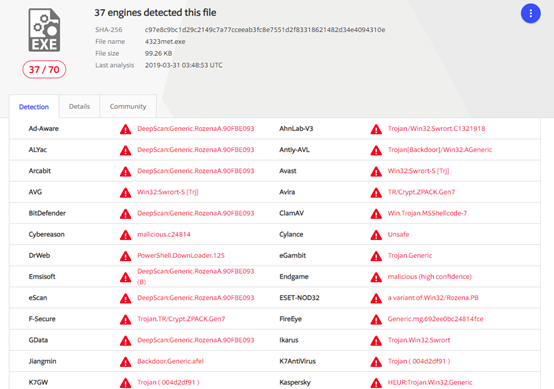
Task: Click the warning icon in the eScan row
Action: (x=125, y=299)
